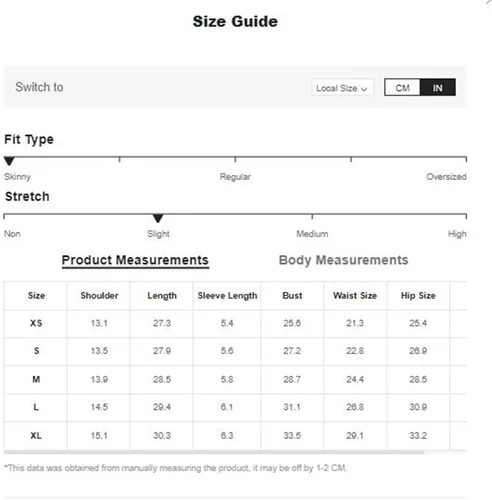This screenshot has width=492, height=500.
Task: Click the Medium stretch label
Action: click(312, 234)
